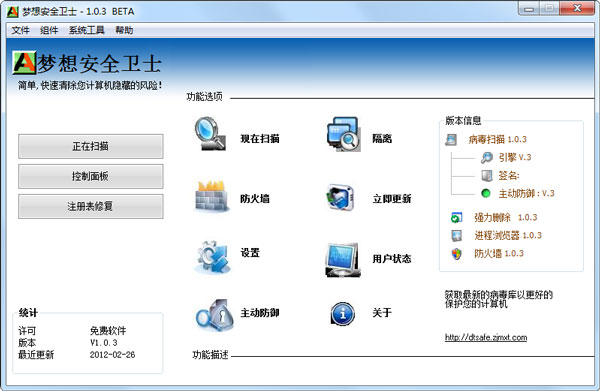Click the 注册表修复 button

91,206
